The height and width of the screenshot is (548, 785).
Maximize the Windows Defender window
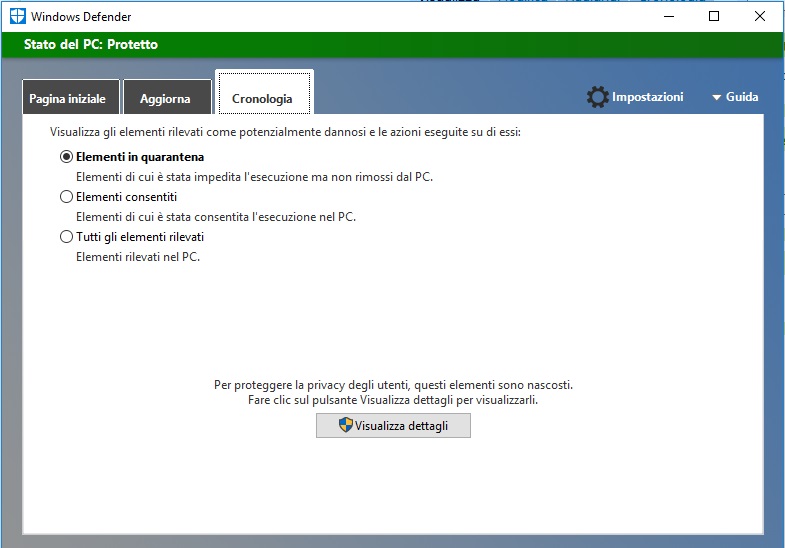point(714,16)
